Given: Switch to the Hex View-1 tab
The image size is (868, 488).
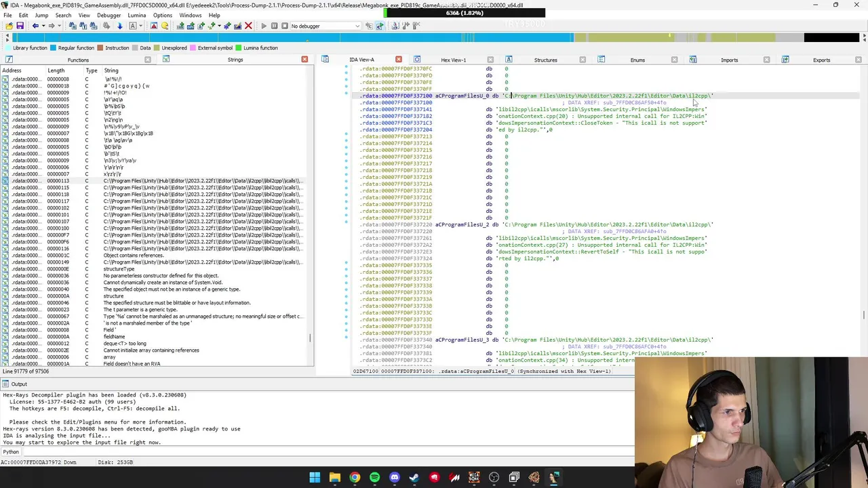Looking at the screenshot, I should point(453,60).
